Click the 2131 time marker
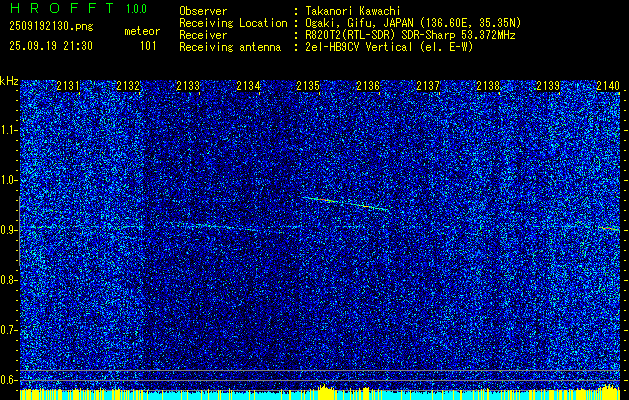The height and width of the screenshot is (400, 629). (68, 85)
